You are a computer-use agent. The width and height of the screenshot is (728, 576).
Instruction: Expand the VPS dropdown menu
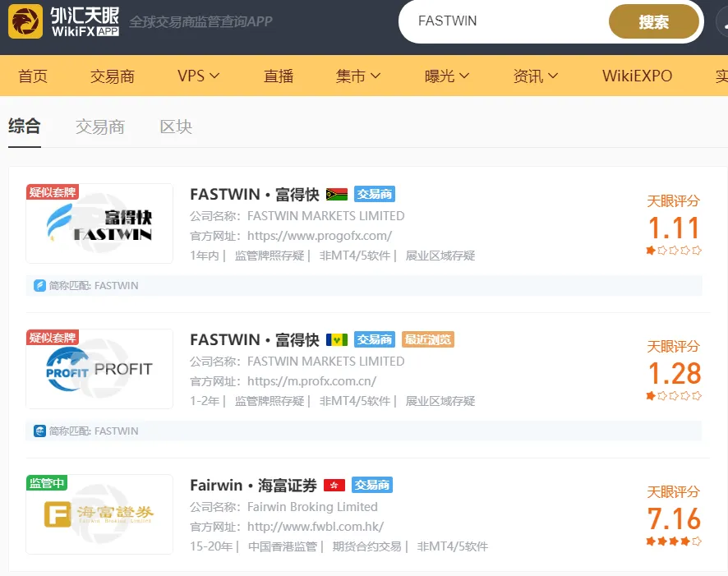point(198,76)
